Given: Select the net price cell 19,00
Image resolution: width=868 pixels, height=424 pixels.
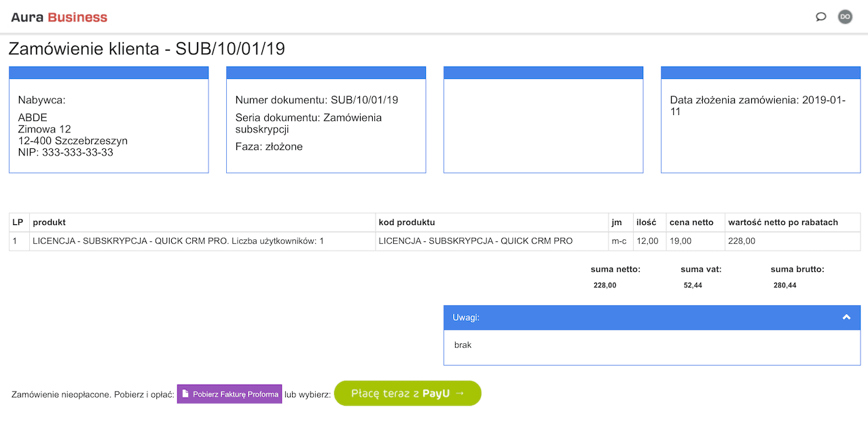Looking at the screenshot, I should pyautogui.click(x=695, y=241).
